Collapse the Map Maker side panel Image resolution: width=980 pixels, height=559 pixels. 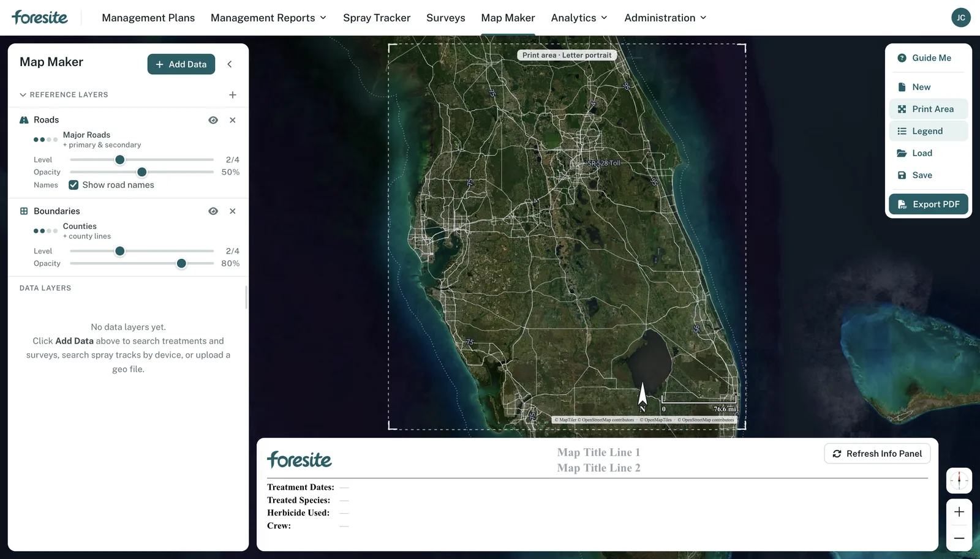[x=230, y=64]
